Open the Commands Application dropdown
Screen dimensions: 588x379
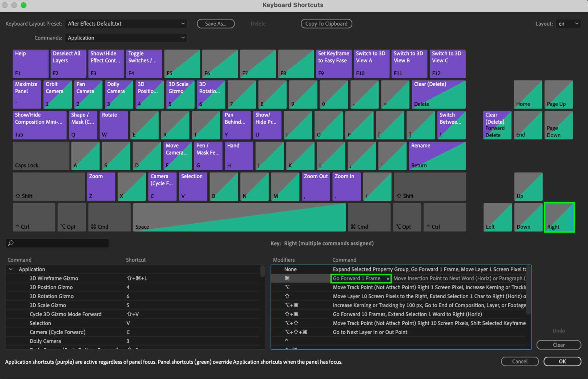point(126,38)
